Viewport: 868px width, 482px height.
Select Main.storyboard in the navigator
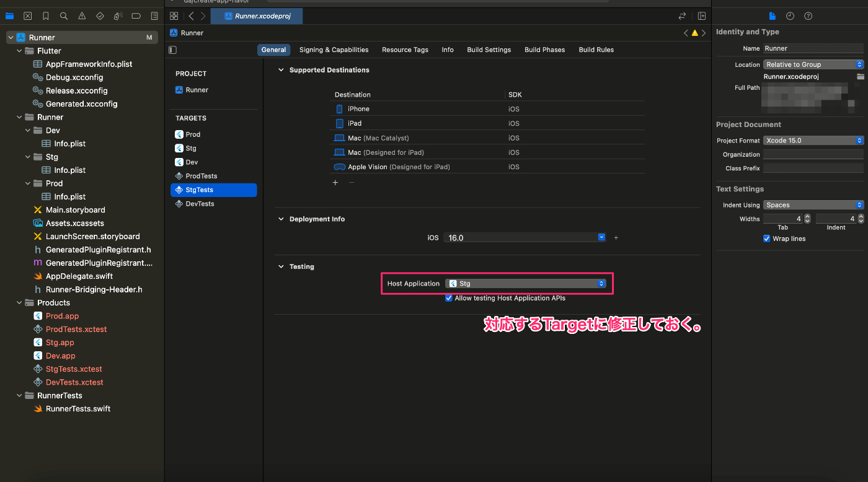coord(76,210)
